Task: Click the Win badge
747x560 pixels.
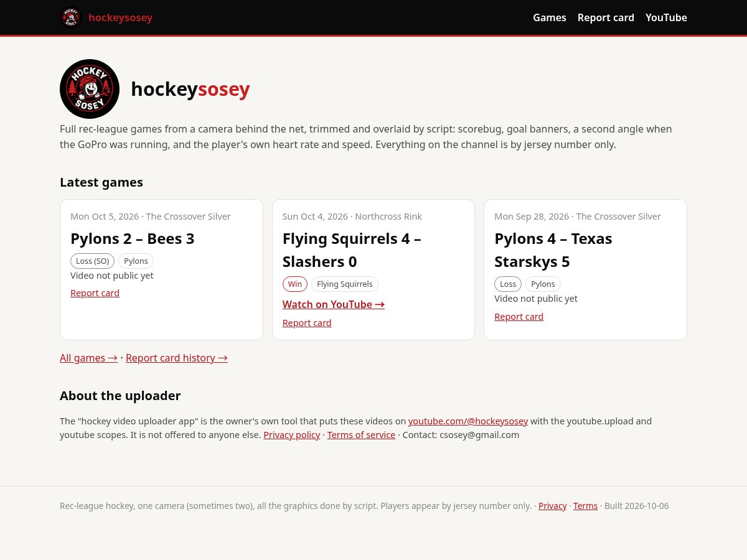Action: click(x=295, y=284)
